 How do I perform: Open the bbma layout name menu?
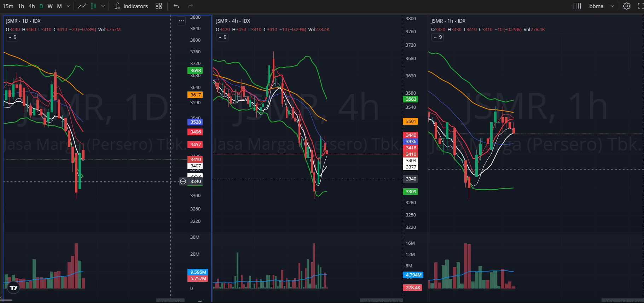click(596, 6)
